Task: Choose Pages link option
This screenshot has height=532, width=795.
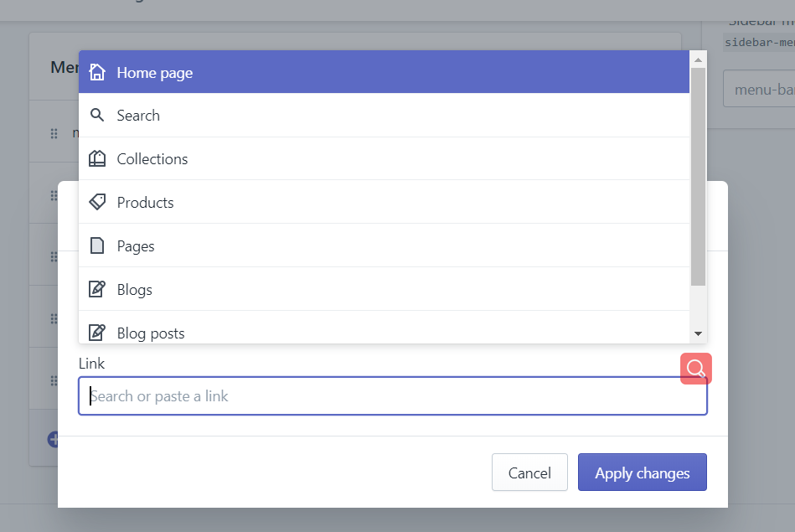Action: pos(384,246)
